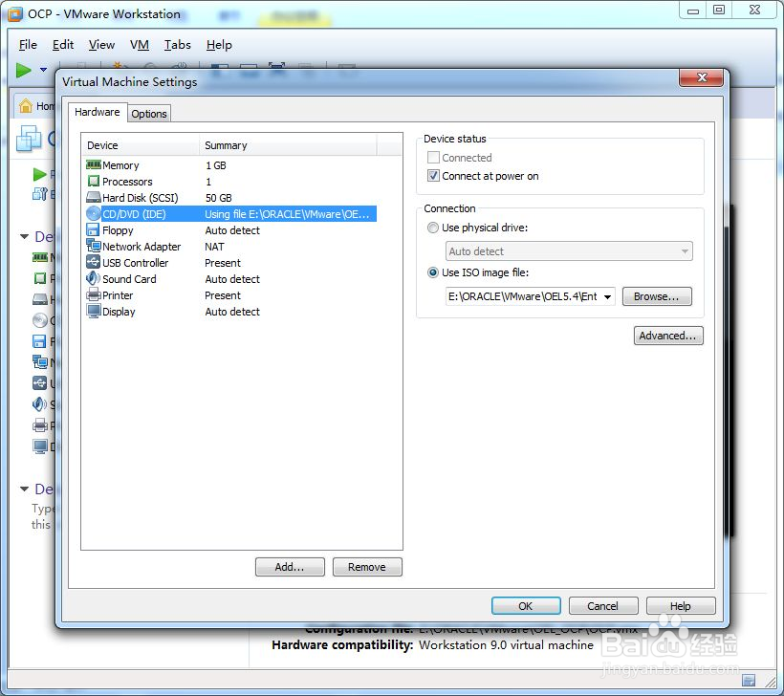Click the edit settings icon in background sidebar
This screenshot has height=696, width=784.
(x=40, y=193)
